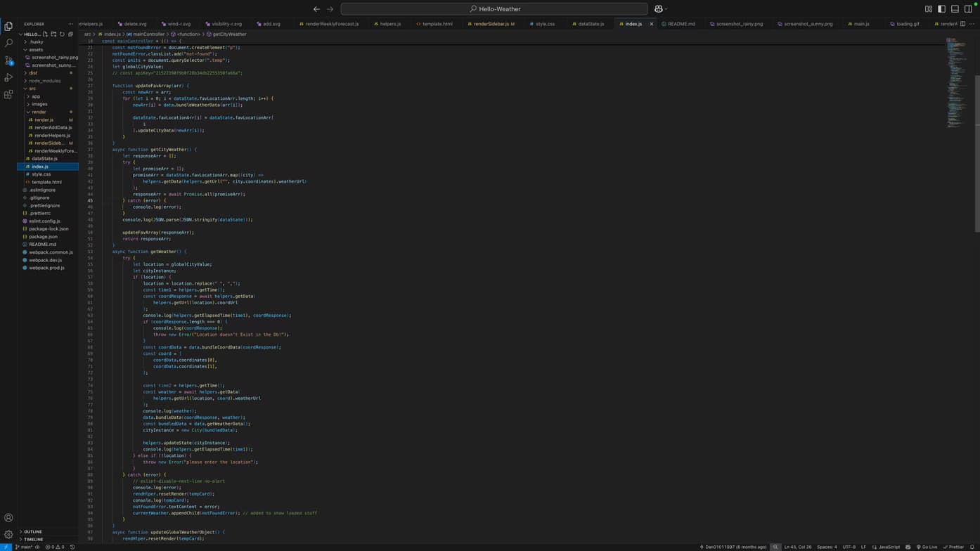This screenshot has height=551, width=980.
Task: Click the zoom magnifier status bar icon
Action: pyautogui.click(x=775, y=547)
